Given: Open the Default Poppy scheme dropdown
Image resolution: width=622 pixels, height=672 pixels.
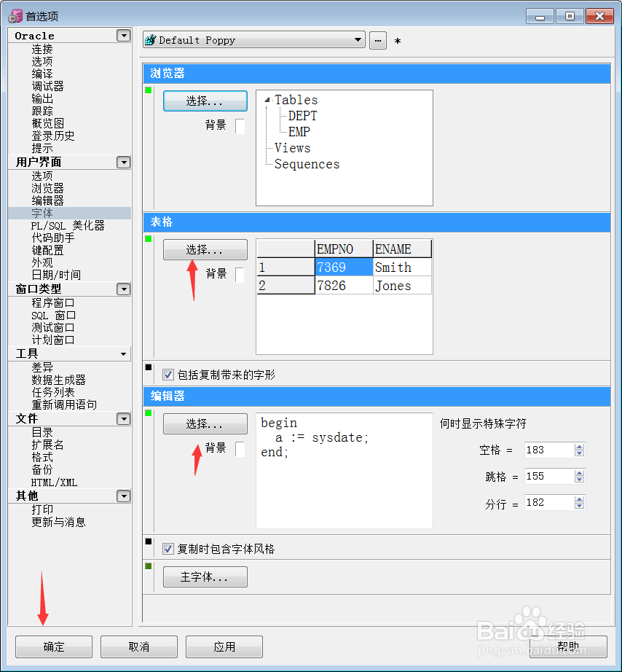Looking at the screenshot, I should [358, 40].
